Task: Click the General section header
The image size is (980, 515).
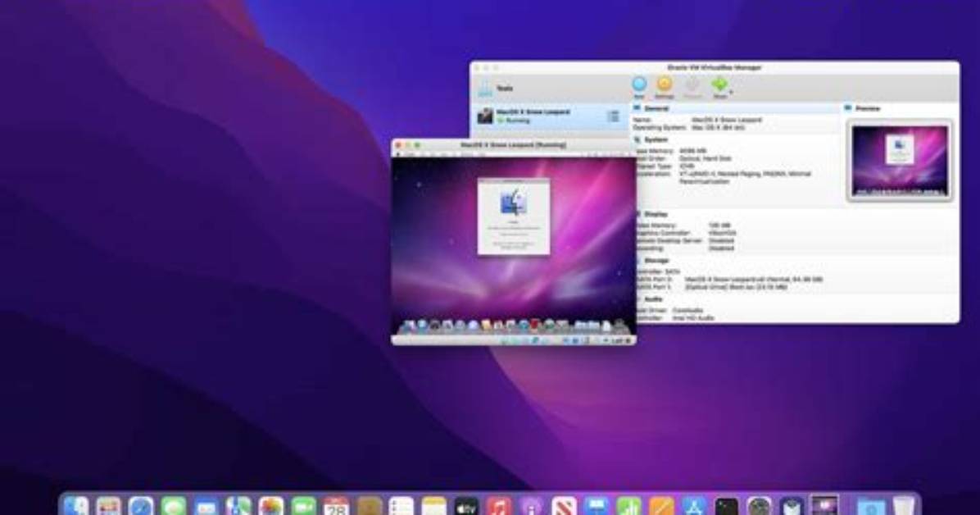Action: click(656, 108)
